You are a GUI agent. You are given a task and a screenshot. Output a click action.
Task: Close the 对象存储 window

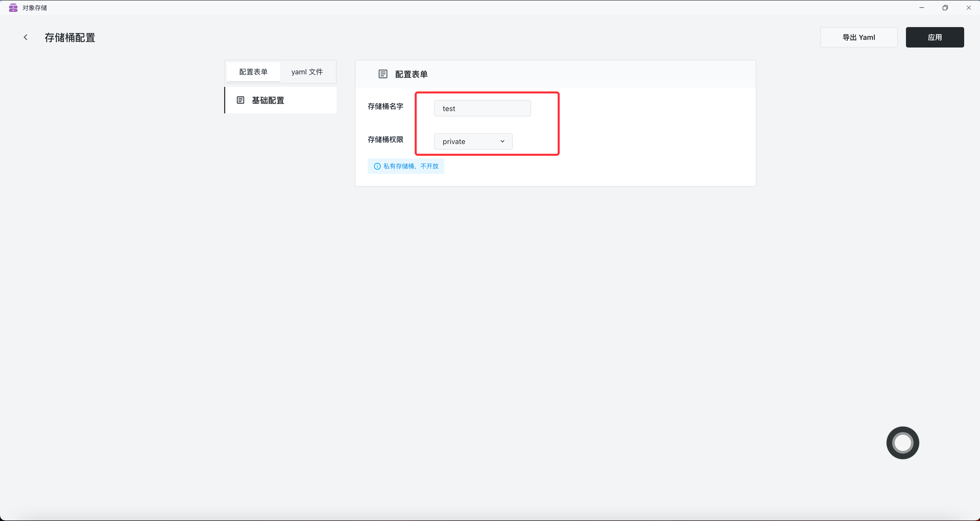[x=969, y=8]
